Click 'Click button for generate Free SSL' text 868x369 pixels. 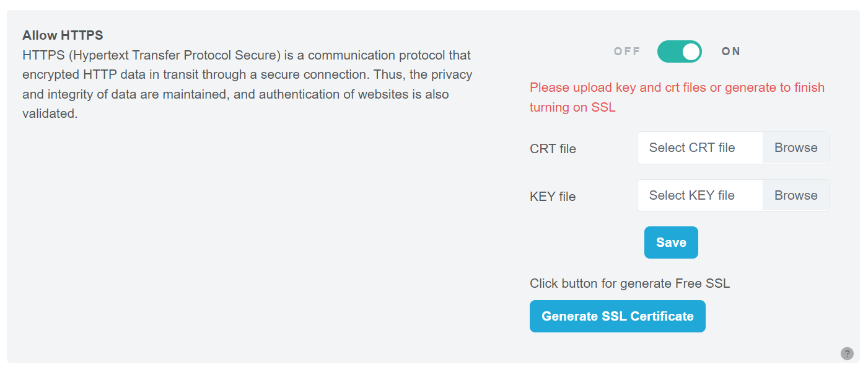tap(629, 284)
